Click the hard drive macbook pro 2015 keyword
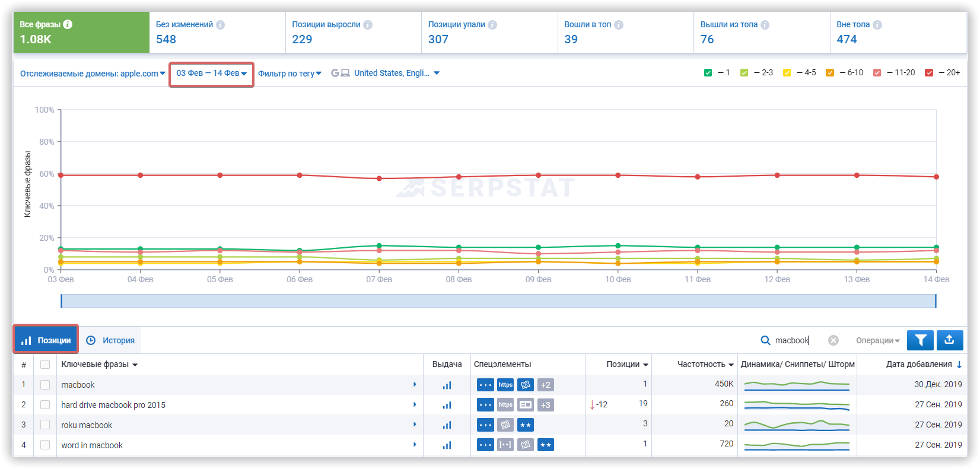The image size is (980, 469). pos(113,405)
